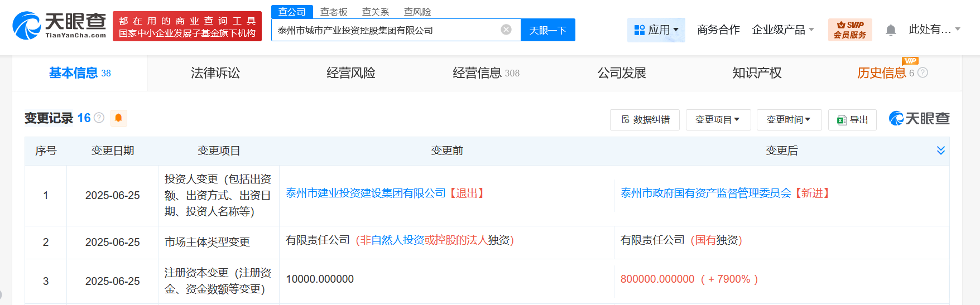Click the help icon next to 历史信息

click(x=923, y=72)
